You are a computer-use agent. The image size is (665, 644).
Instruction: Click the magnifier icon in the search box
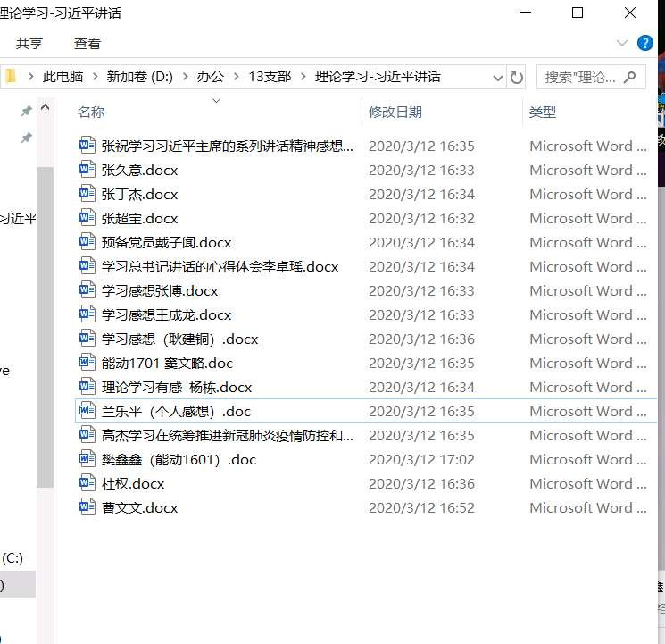631,77
